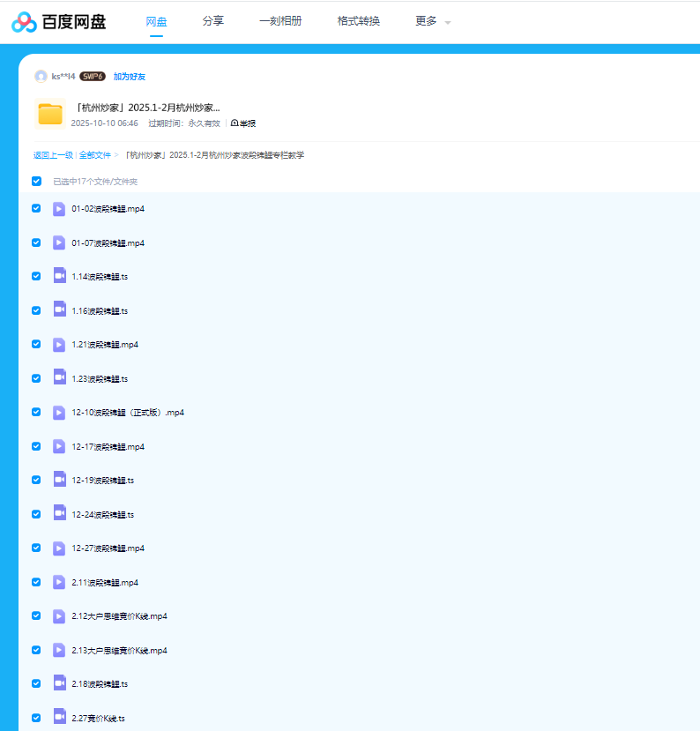
Task: Open file 01-02波段教学.mp4
Action: point(108,209)
